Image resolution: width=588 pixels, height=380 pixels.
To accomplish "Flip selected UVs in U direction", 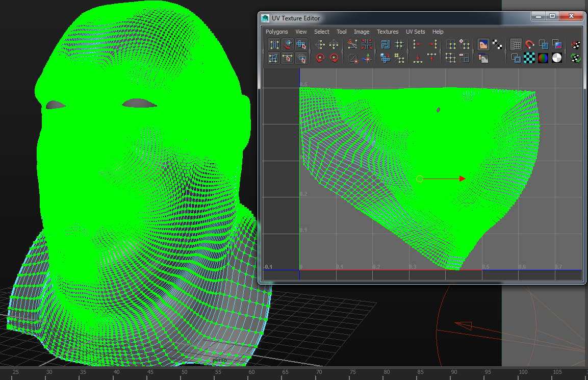I will [x=320, y=44].
